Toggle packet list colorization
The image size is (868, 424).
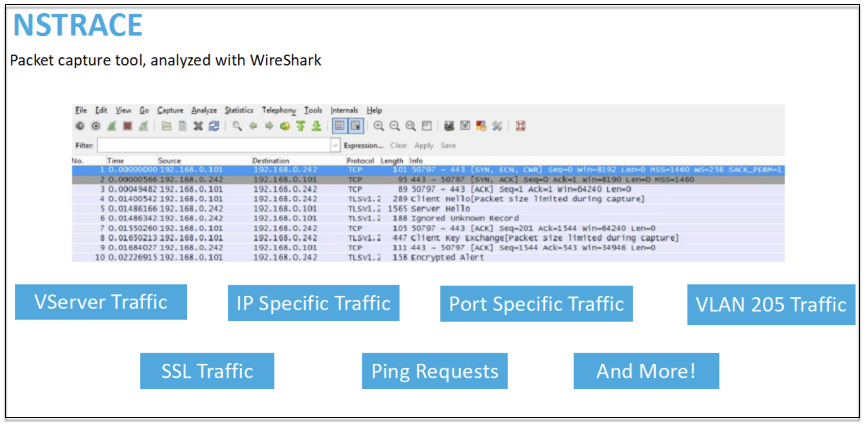tap(339, 126)
